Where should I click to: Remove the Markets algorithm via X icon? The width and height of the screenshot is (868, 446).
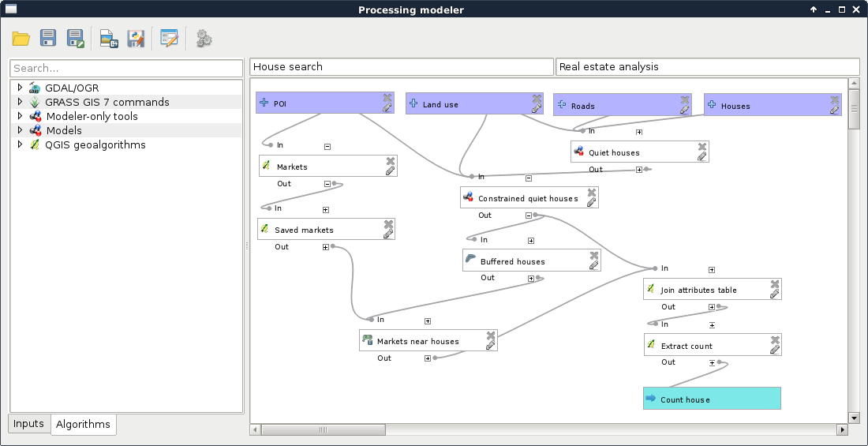[391, 161]
